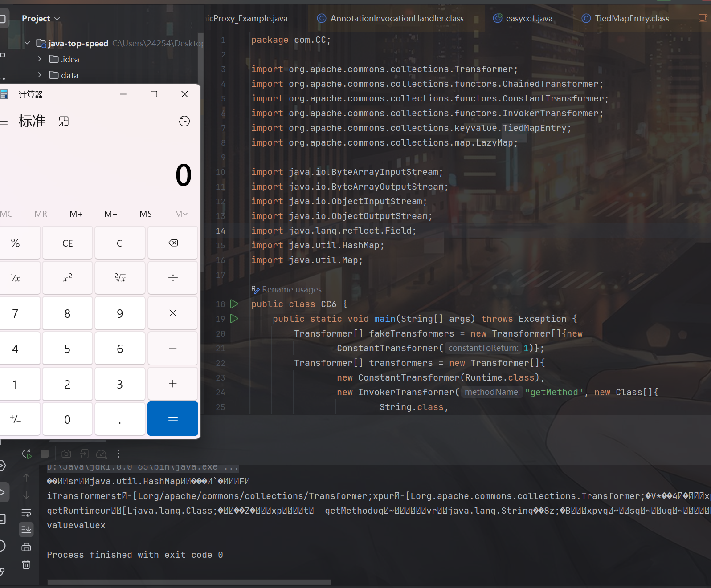Viewport: 711px width, 588px height.
Task: Open the Project view dropdown
Action: [41, 19]
